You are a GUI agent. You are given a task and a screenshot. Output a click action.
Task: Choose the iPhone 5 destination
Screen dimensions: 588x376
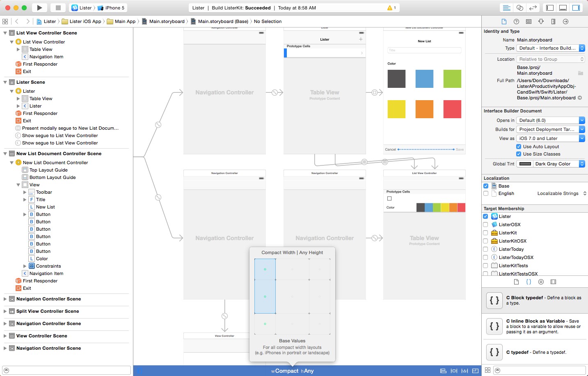[111, 8]
